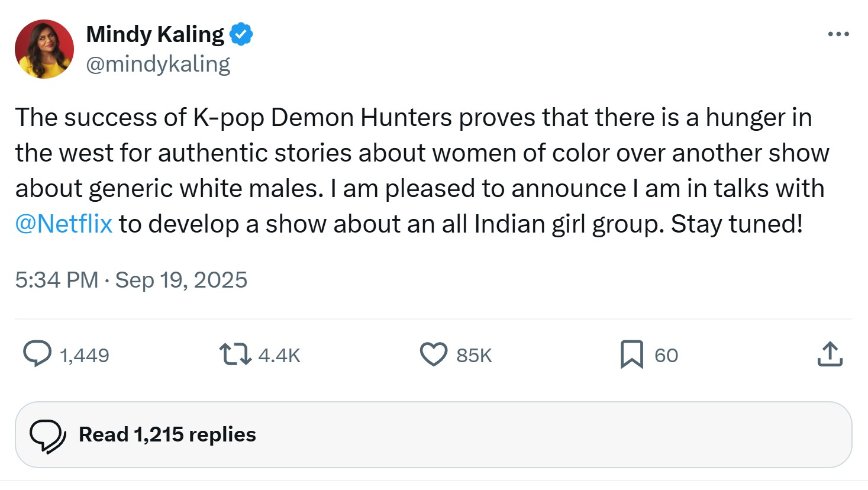The width and height of the screenshot is (868, 490).
Task: Click the Sep 19, 2025 date
Action: pyautogui.click(x=181, y=280)
